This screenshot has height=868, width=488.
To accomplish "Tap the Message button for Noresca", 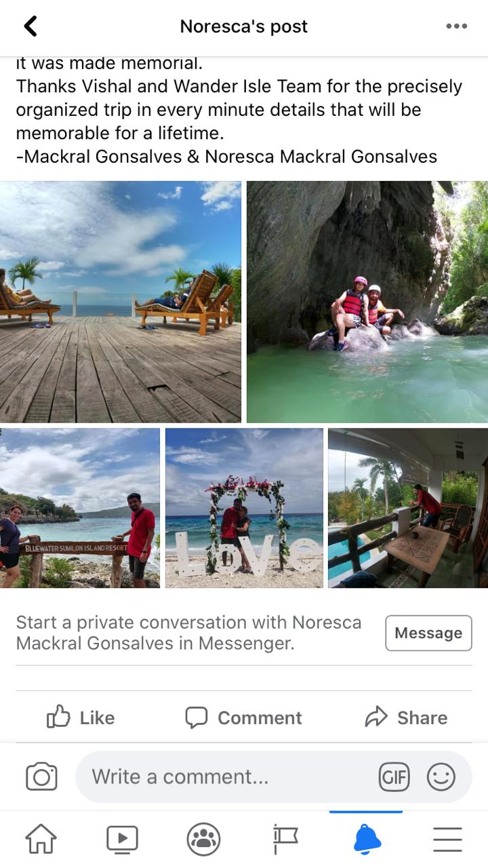I will point(428,633).
